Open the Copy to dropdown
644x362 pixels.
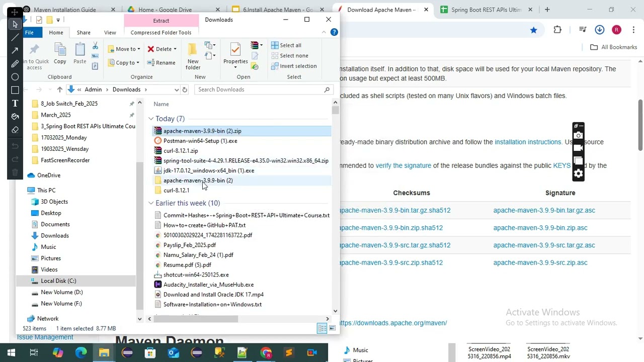(x=123, y=63)
